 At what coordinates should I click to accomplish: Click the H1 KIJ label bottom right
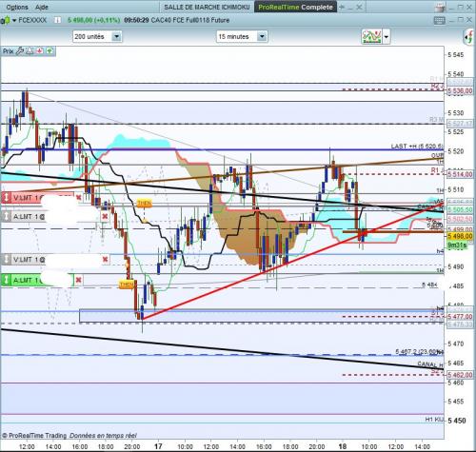click(x=434, y=420)
